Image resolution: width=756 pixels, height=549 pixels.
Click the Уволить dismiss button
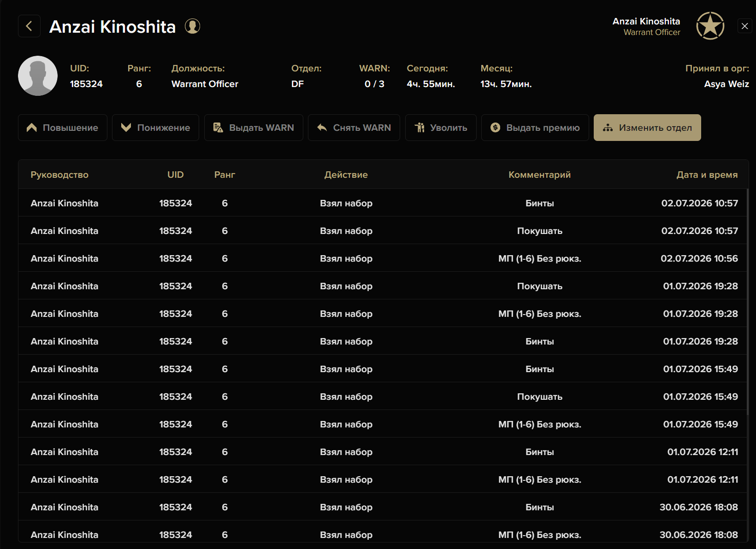tap(441, 128)
